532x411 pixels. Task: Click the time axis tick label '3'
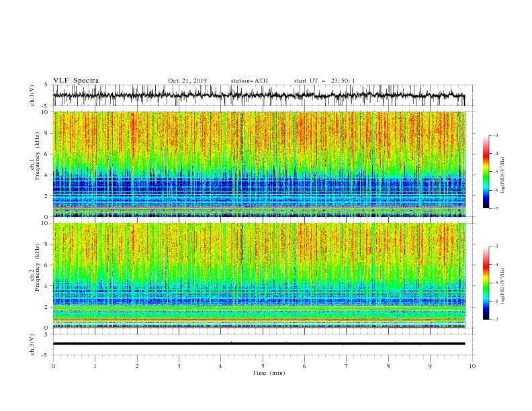click(x=179, y=366)
